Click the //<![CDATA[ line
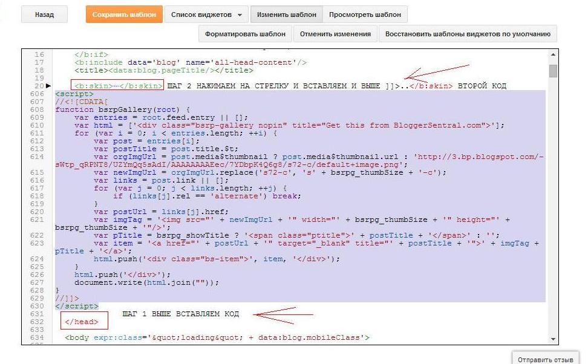The image size is (588, 364). click(x=82, y=102)
